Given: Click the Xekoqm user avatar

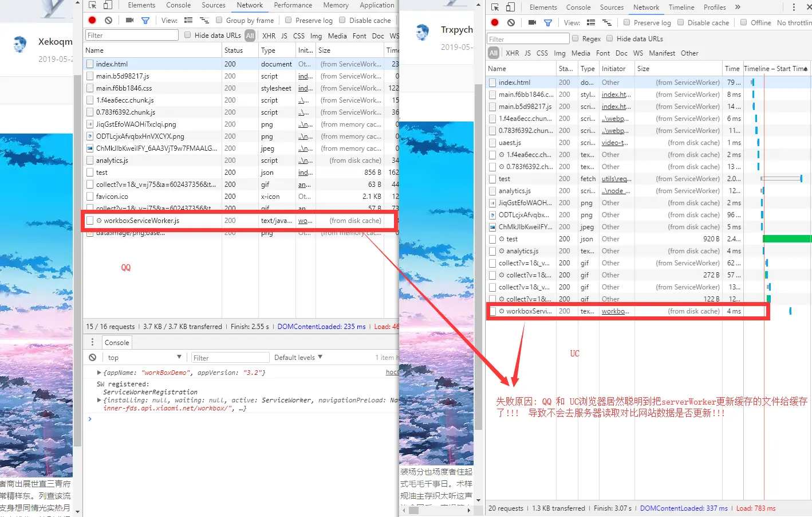Looking at the screenshot, I should pyautogui.click(x=20, y=44).
